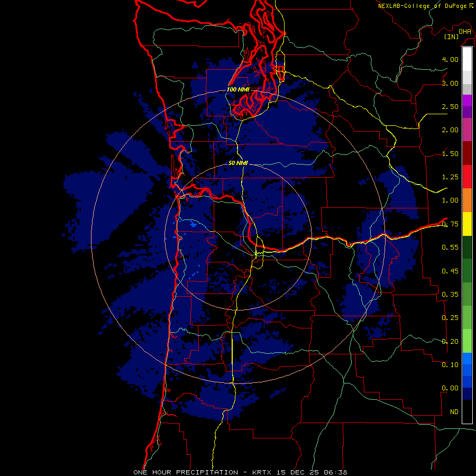Screen dimensions: 476x476
Task: Click the 2.50 legend value
Action: click(450, 106)
